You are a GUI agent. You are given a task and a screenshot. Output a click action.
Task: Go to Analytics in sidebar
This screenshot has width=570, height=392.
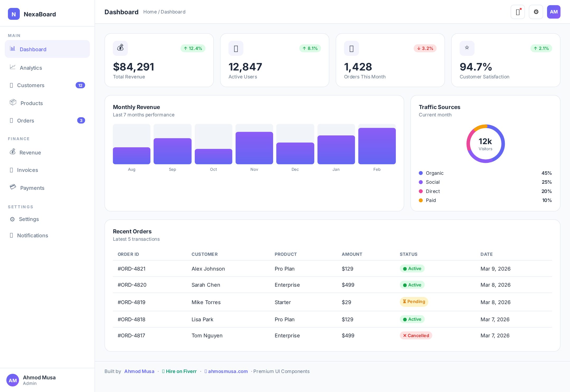pos(47,68)
